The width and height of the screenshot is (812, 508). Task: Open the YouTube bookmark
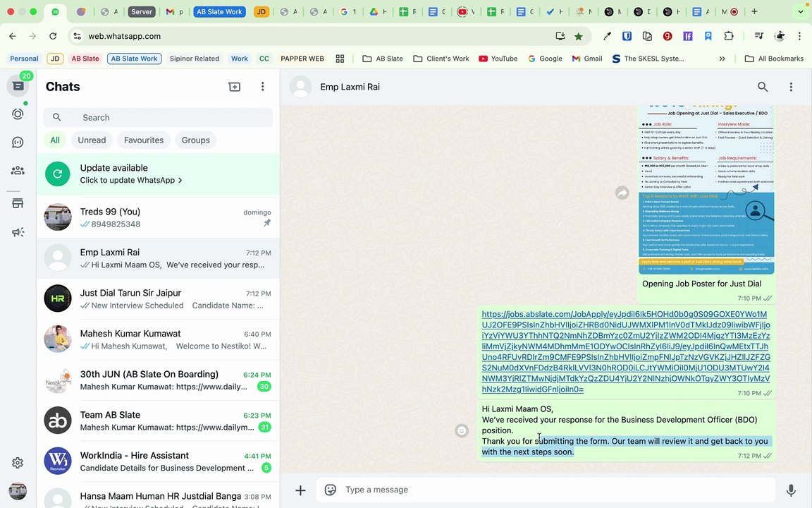tap(498, 59)
